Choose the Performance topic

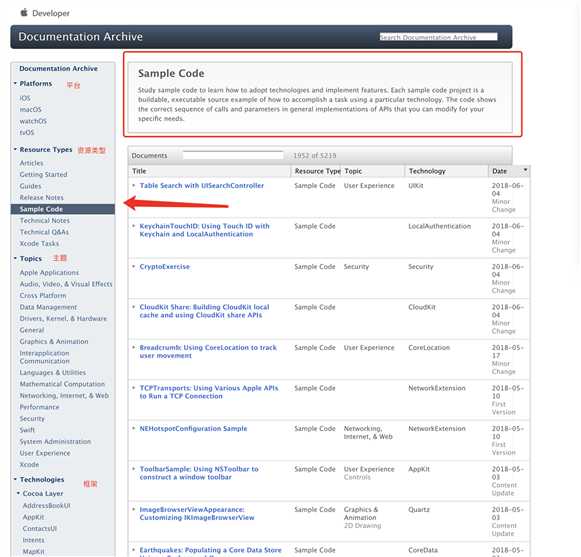pos(39,407)
